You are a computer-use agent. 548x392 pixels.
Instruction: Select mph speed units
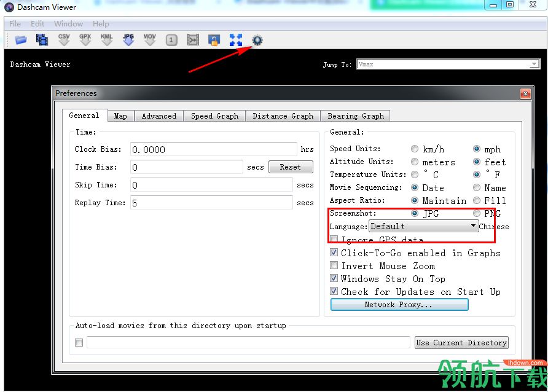476,149
